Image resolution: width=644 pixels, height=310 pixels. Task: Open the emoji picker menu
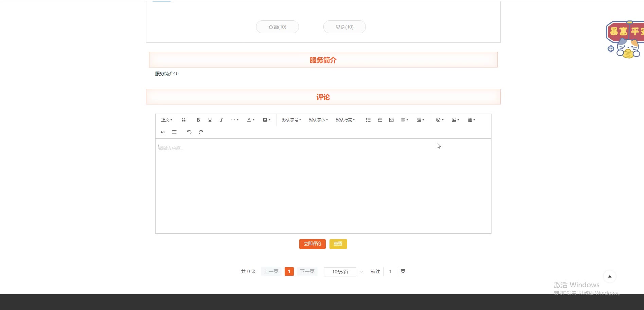click(x=440, y=120)
